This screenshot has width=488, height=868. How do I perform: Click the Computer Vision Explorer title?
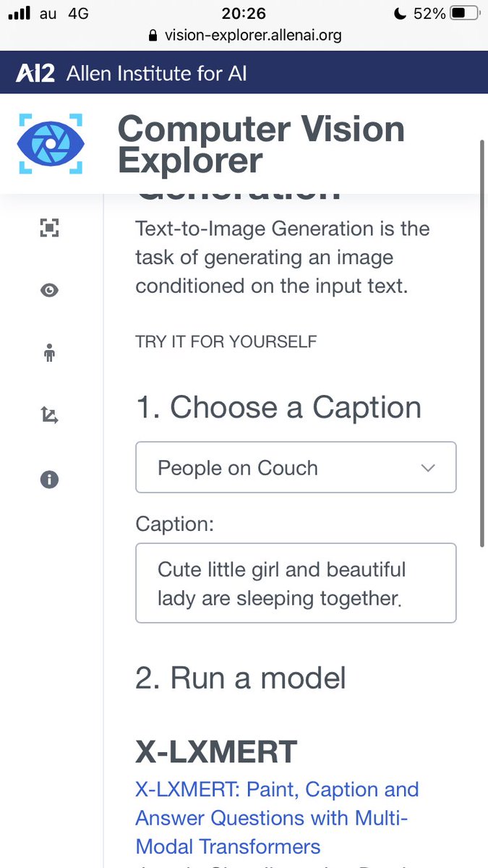pos(261,145)
